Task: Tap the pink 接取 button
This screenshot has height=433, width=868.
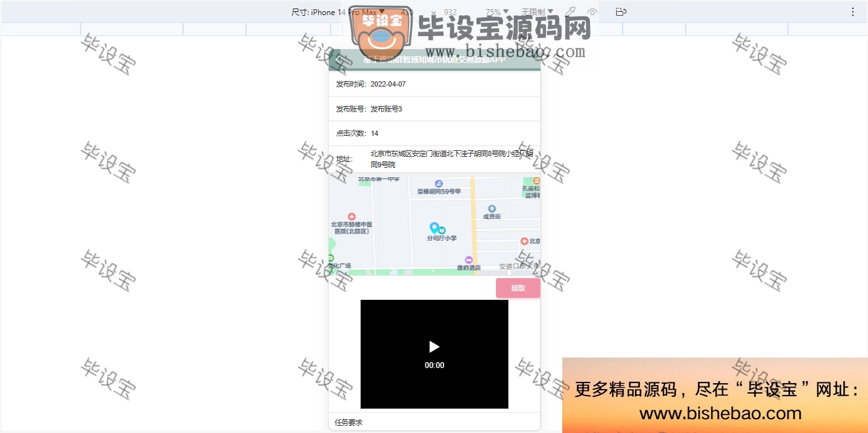Action: [x=518, y=288]
